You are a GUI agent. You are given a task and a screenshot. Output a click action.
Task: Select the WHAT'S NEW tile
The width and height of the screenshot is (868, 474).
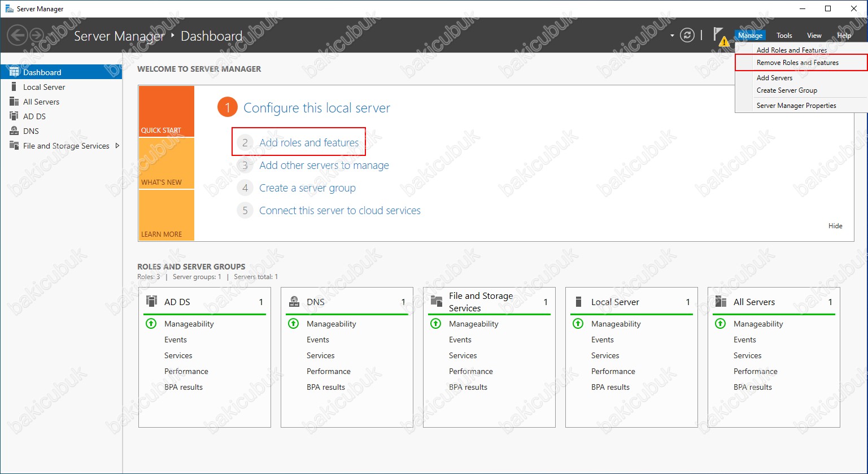click(166, 163)
